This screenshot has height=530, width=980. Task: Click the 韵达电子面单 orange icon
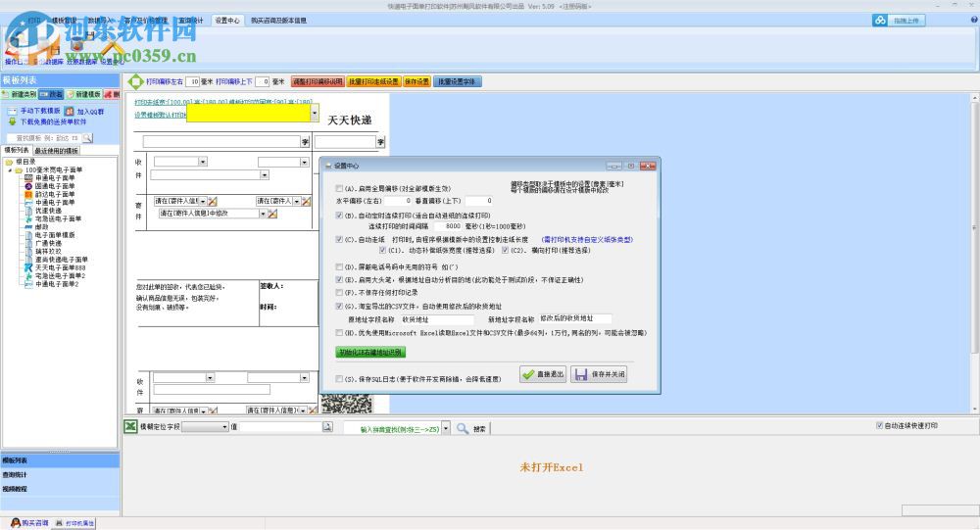[x=28, y=194]
